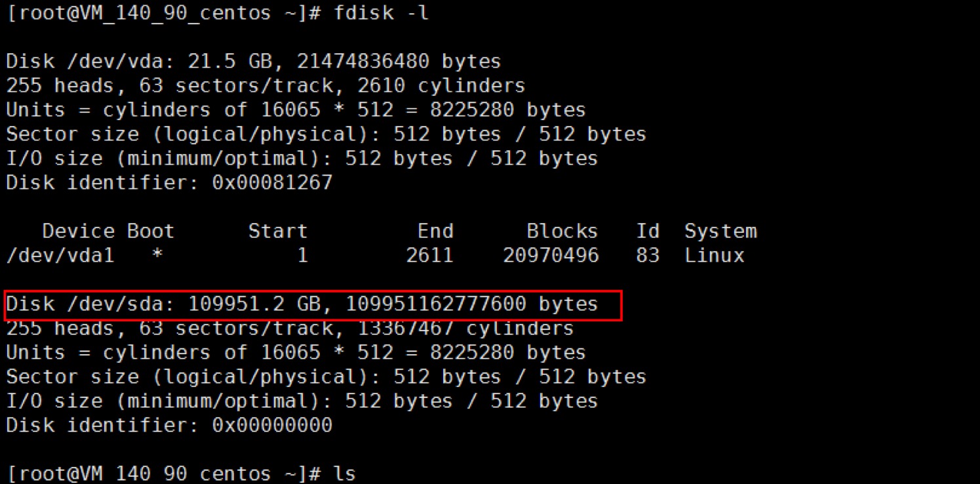Viewport: 980px width, 484px height.
Task: Click the Id column header
Action: coord(648,231)
